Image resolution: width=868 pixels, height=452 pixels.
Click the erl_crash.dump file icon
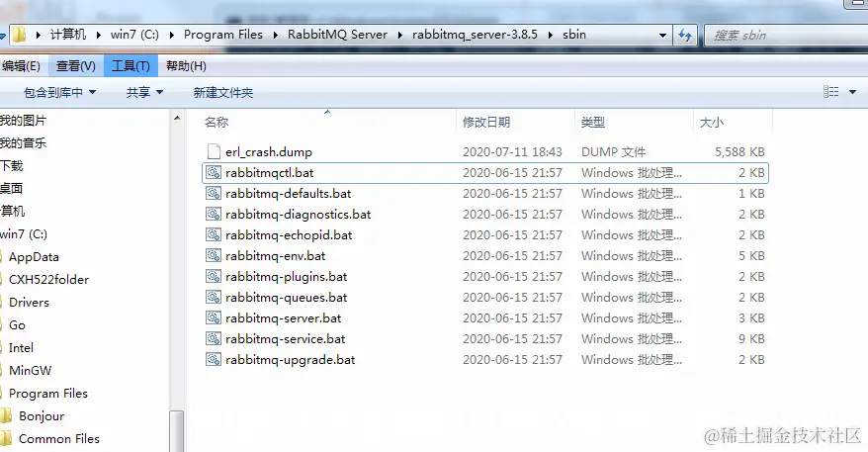click(214, 151)
